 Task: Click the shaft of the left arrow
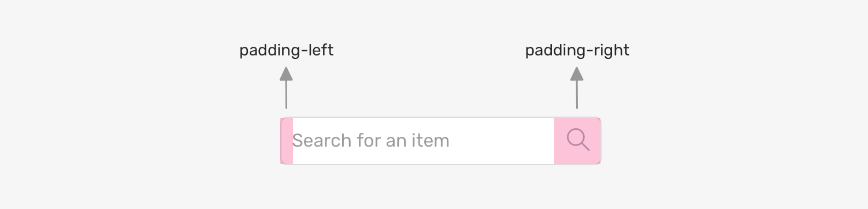[x=286, y=95]
